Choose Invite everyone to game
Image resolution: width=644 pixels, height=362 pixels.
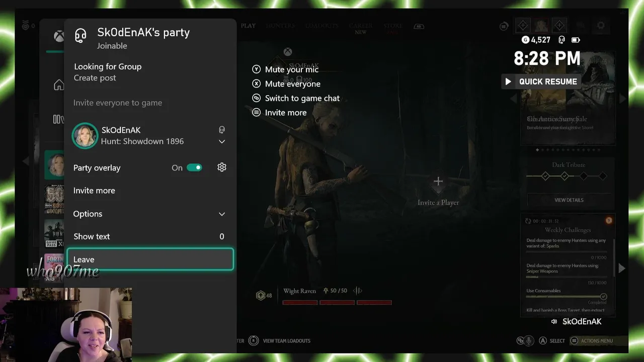(x=150, y=103)
